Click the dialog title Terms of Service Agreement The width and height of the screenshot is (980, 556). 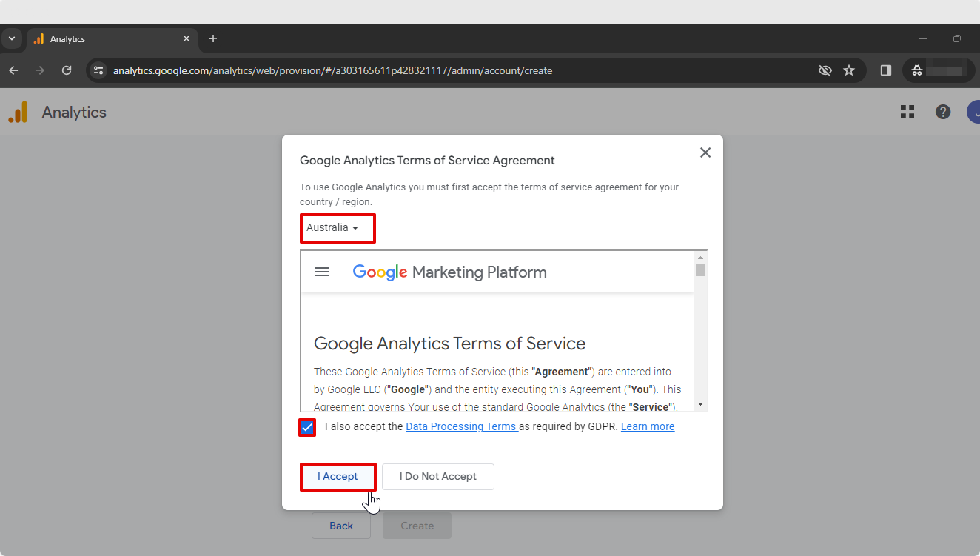tap(427, 160)
